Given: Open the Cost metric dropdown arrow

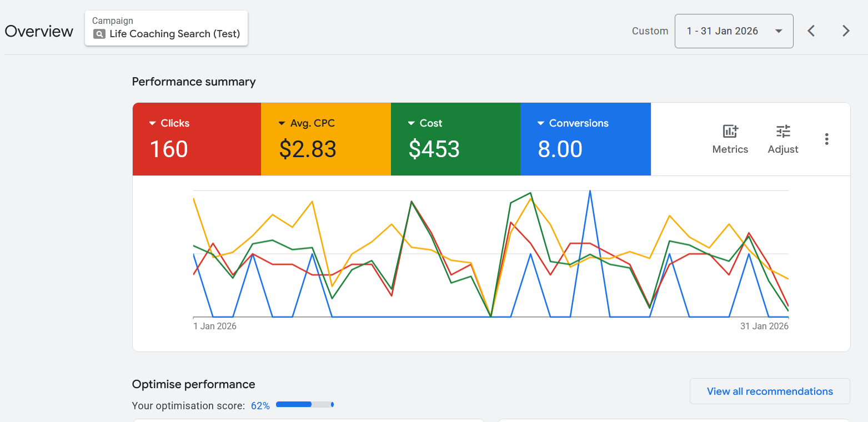Looking at the screenshot, I should (412, 123).
